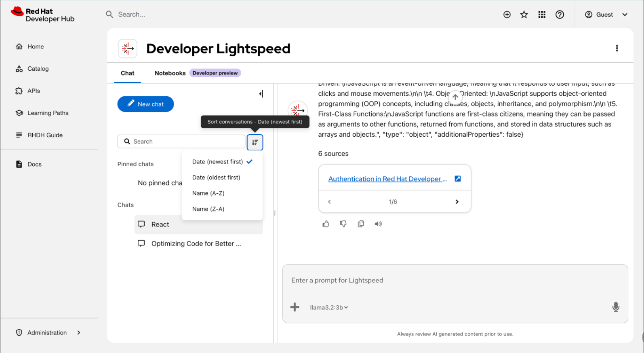Collapse the chat history panel
Screen dimensions: 644x353
(x=261, y=94)
